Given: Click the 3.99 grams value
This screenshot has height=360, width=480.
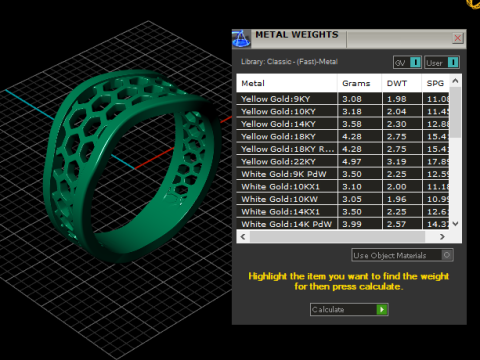Looking at the screenshot, I should (x=352, y=224).
